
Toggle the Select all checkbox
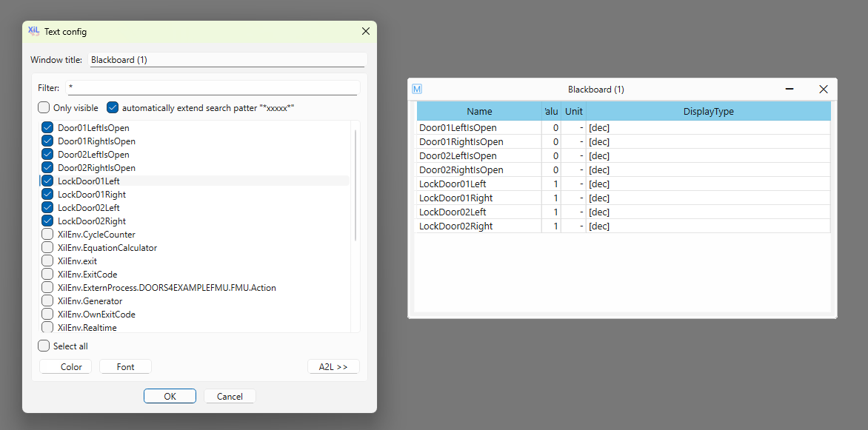point(44,346)
